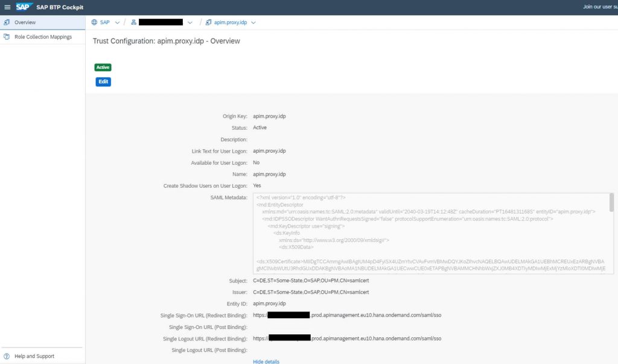Click the Trust Configuration page heading
Image resolution: width=618 pixels, height=364 pixels.
coord(167,41)
